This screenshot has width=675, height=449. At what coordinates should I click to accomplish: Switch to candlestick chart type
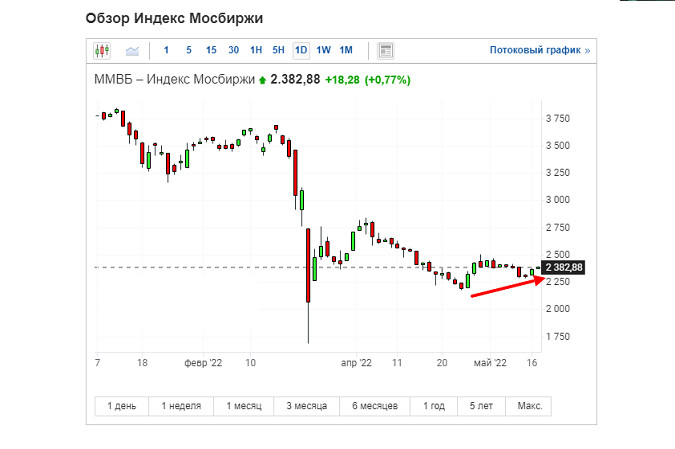click(102, 51)
